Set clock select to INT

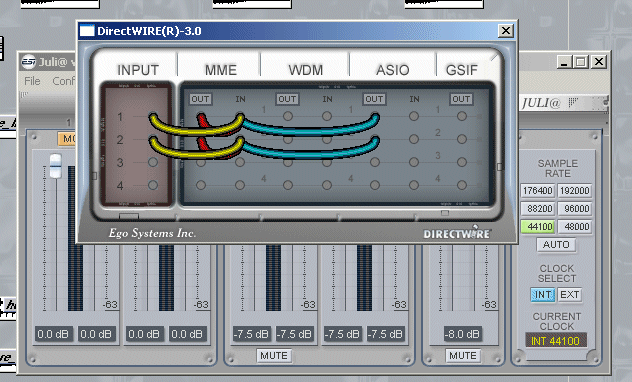tap(543, 295)
